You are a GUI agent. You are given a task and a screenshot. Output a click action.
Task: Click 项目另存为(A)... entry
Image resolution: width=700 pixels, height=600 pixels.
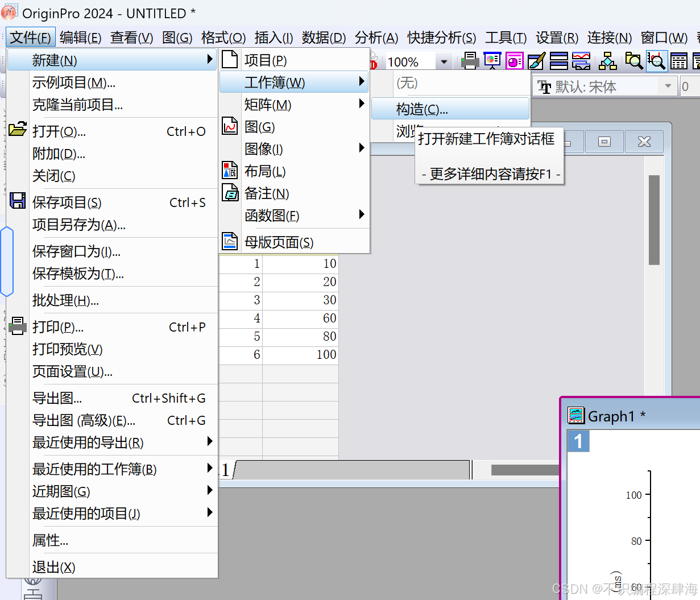coord(112,225)
